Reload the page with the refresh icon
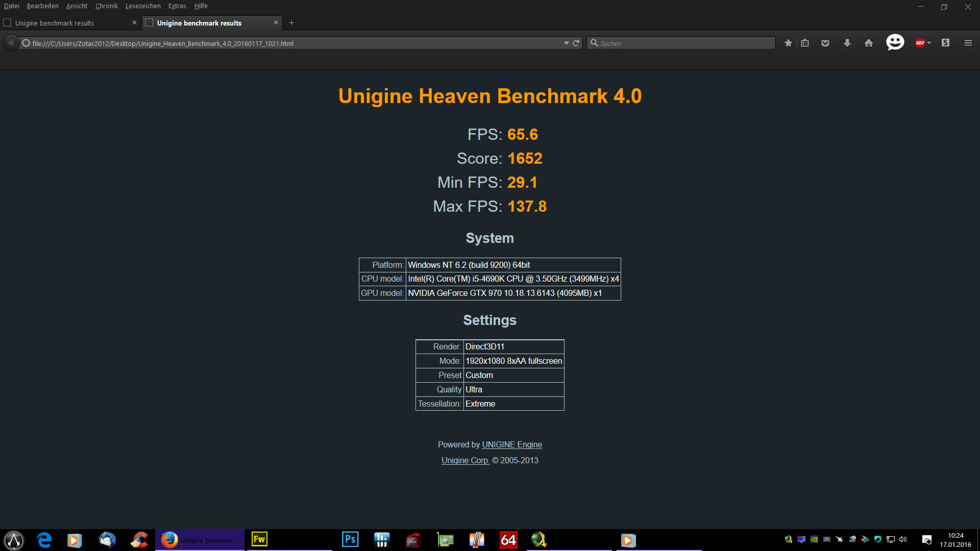Screen dimensions: 980x551 [x=576, y=43]
